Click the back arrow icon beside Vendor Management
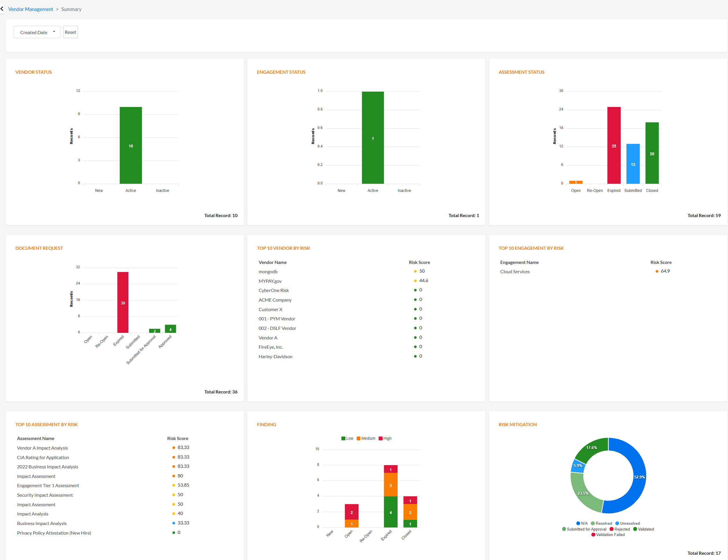Screen dimensions: 728x560 2,9
